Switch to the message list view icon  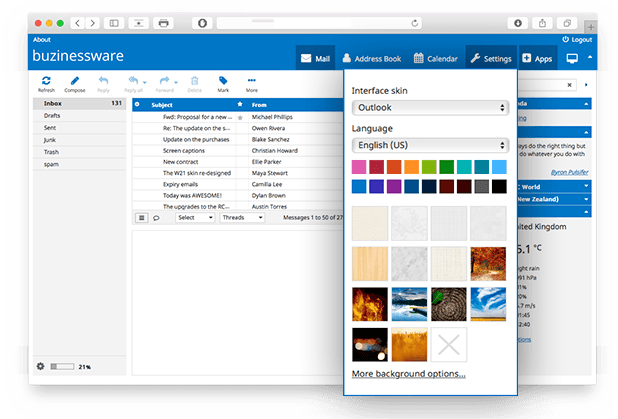point(141,217)
